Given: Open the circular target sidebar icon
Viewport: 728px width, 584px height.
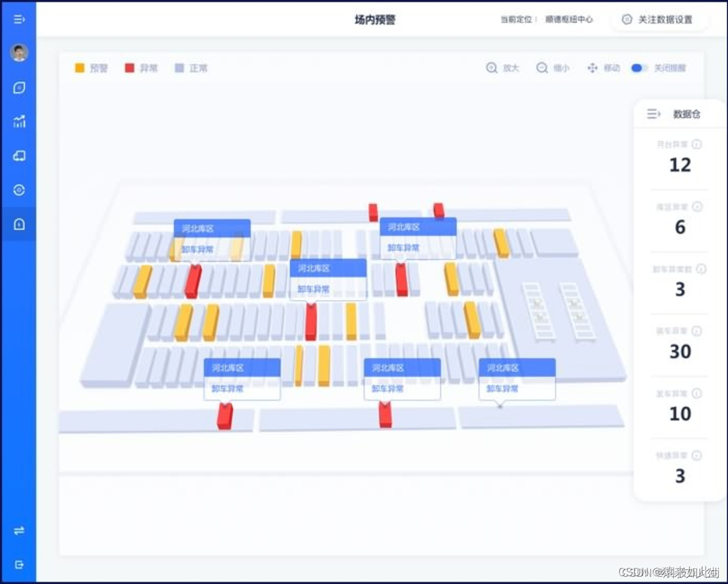Looking at the screenshot, I should (x=19, y=190).
